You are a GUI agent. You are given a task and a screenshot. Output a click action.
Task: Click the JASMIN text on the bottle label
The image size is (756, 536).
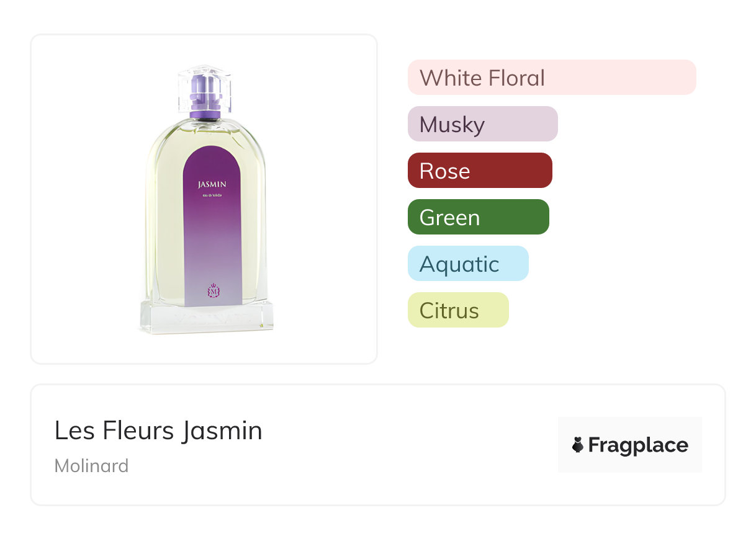[212, 184]
